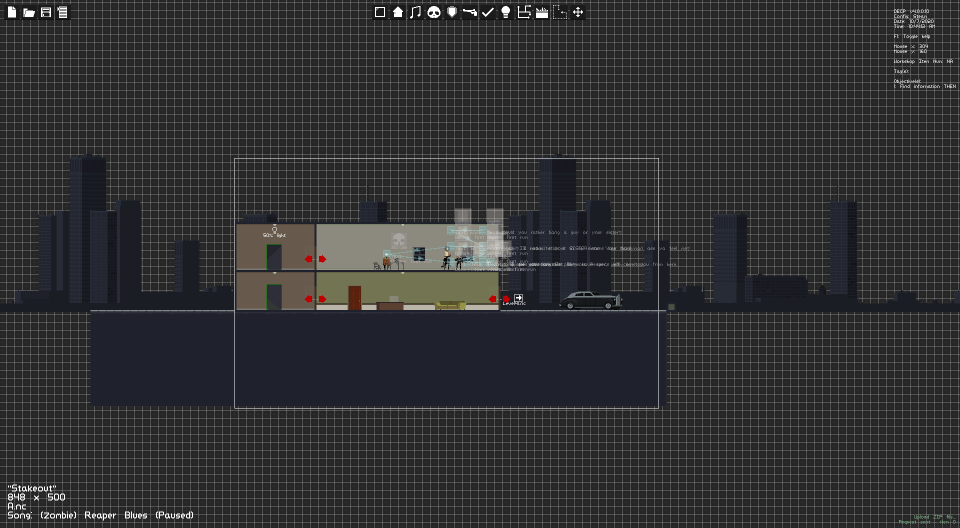Click the F1 Toggle help text
960x528 pixels.
(912, 37)
